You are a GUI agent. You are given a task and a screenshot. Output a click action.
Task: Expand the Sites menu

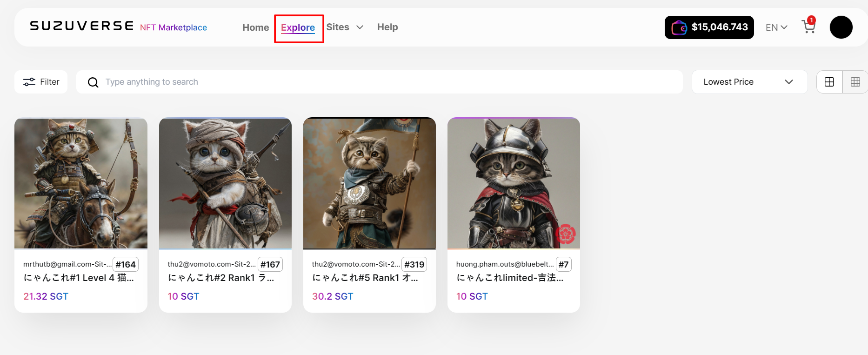coord(344,27)
